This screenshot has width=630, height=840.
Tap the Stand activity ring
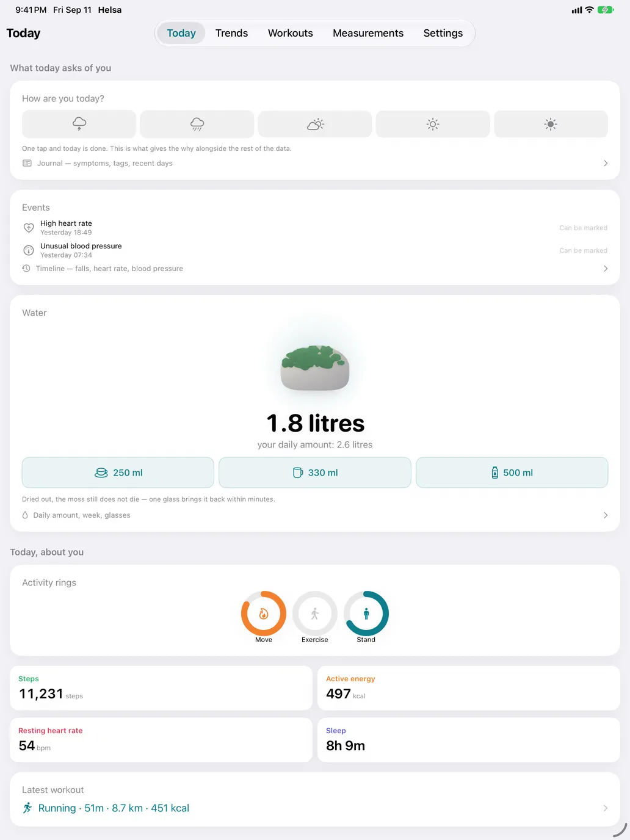366,614
